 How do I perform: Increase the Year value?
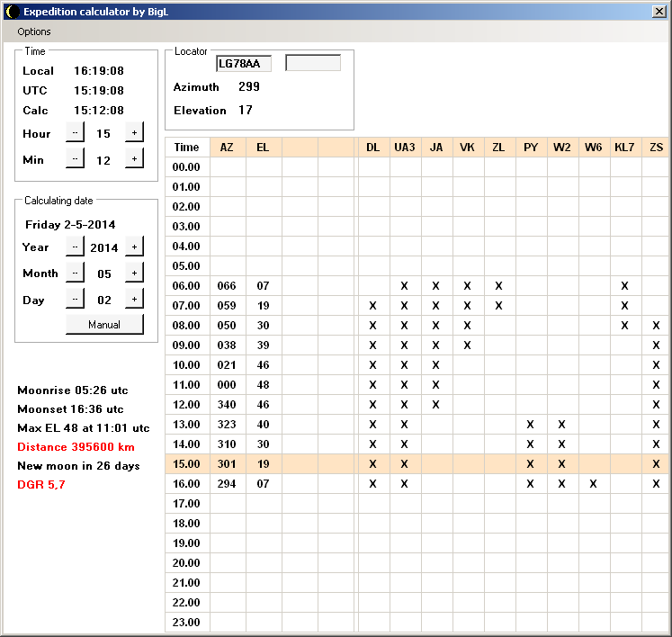(x=133, y=247)
